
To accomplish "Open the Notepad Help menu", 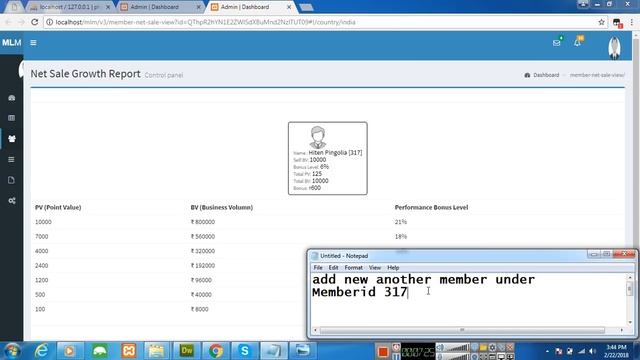I will (x=393, y=268).
